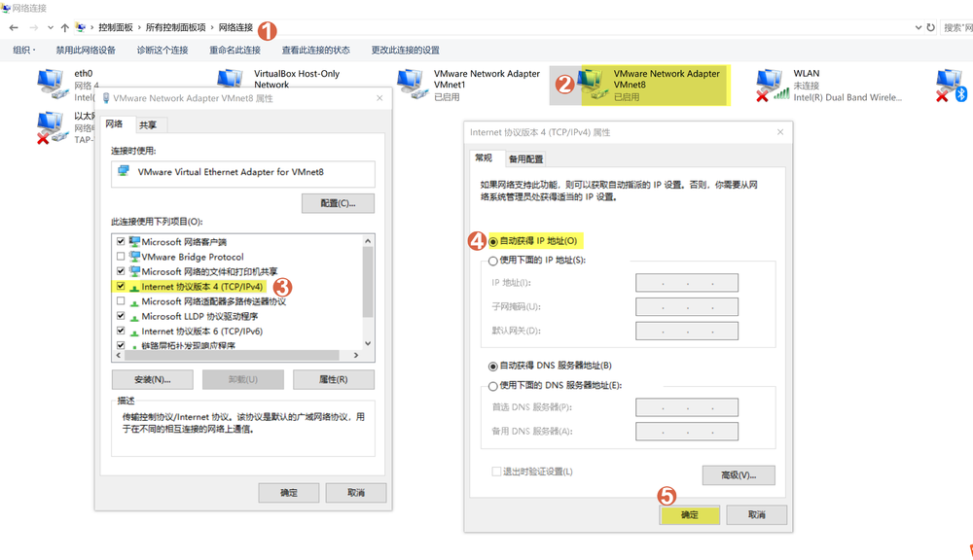Viewport: 973px width, 560px height.
Task: Click the 首选 DNS 服务器 input field
Action: click(x=687, y=407)
